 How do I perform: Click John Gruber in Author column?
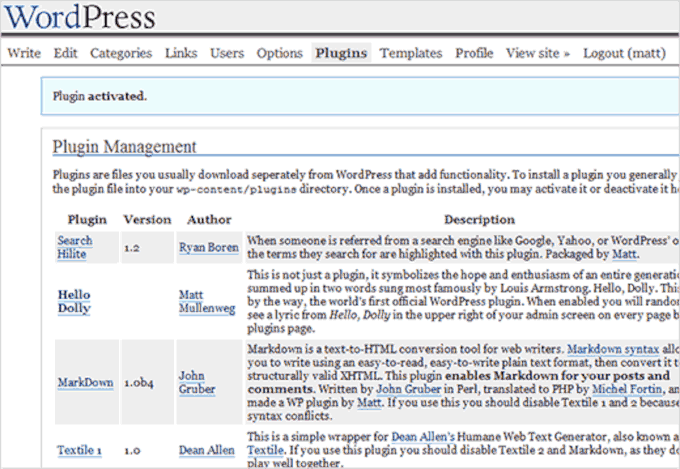[x=197, y=382]
